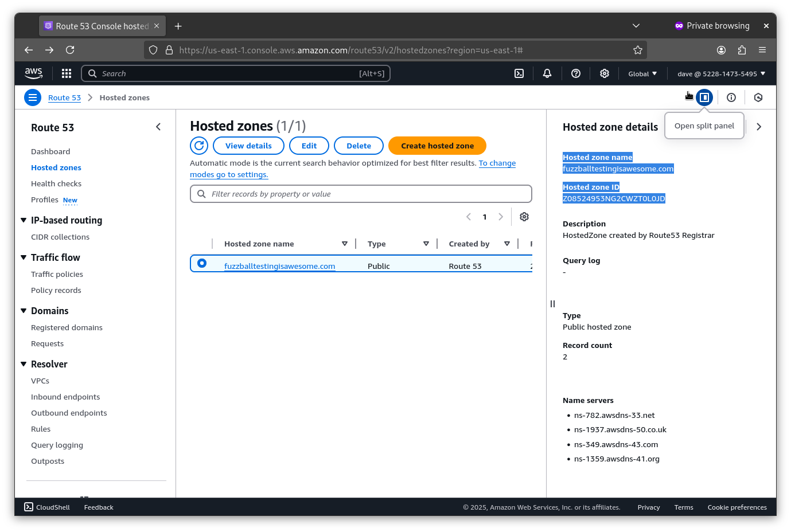Open the fuzzballtestingisawesome.com zone link

point(279,266)
